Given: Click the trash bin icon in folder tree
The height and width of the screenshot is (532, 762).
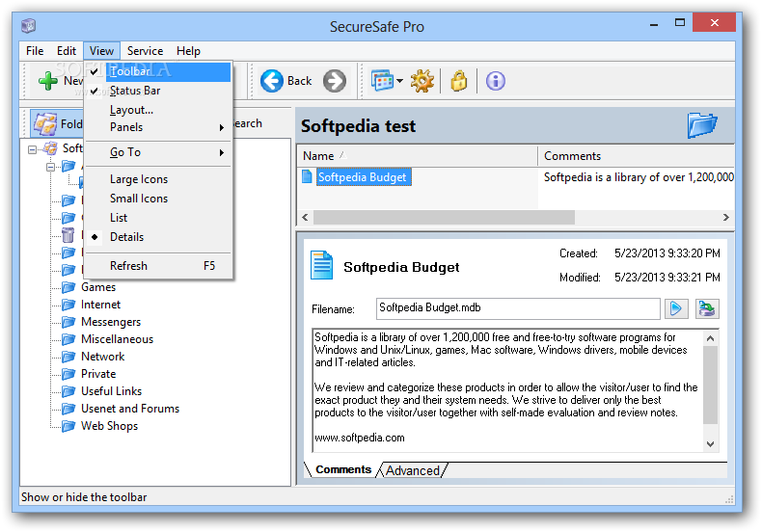Looking at the screenshot, I should 68,235.
